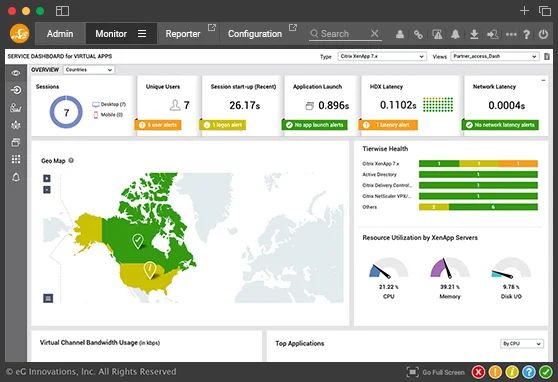This screenshot has height=382, width=558.
Task: Click the Others yellow health segment
Action: (x=434, y=207)
